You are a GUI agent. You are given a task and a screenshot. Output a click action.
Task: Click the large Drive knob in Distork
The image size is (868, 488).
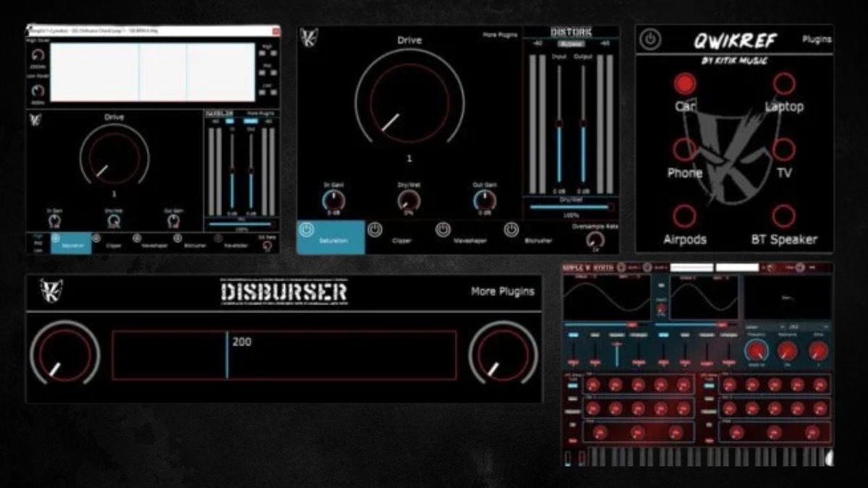(x=409, y=101)
